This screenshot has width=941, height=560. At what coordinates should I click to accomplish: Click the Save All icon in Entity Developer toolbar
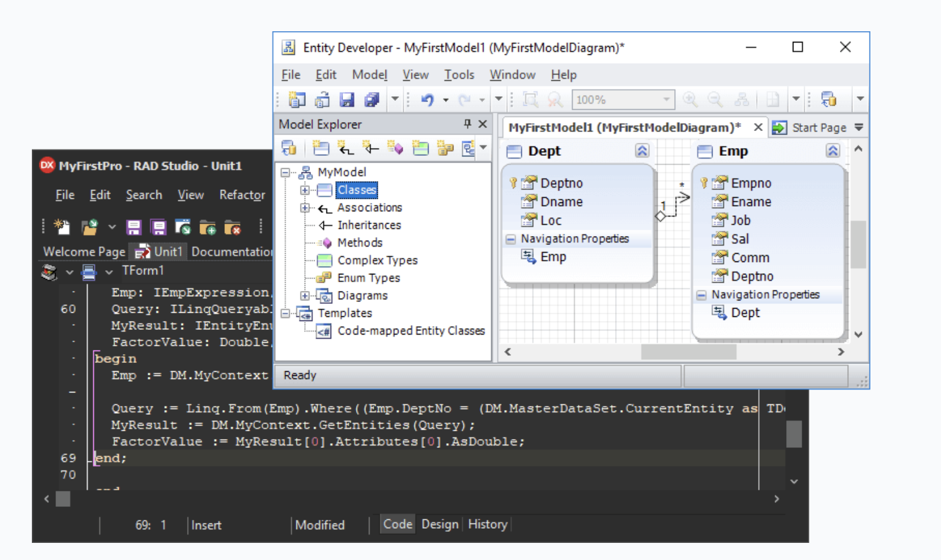click(x=371, y=100)
